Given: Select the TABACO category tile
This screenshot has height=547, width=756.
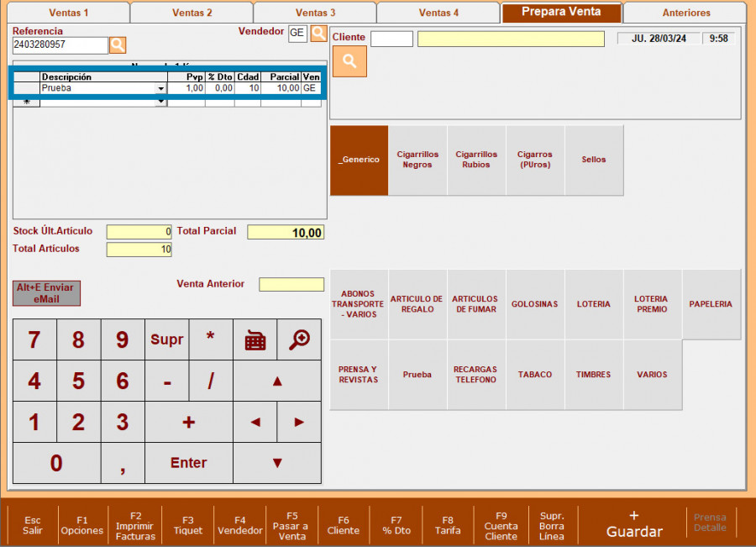Looking at the screenshot, I should [x=534, y=375].
